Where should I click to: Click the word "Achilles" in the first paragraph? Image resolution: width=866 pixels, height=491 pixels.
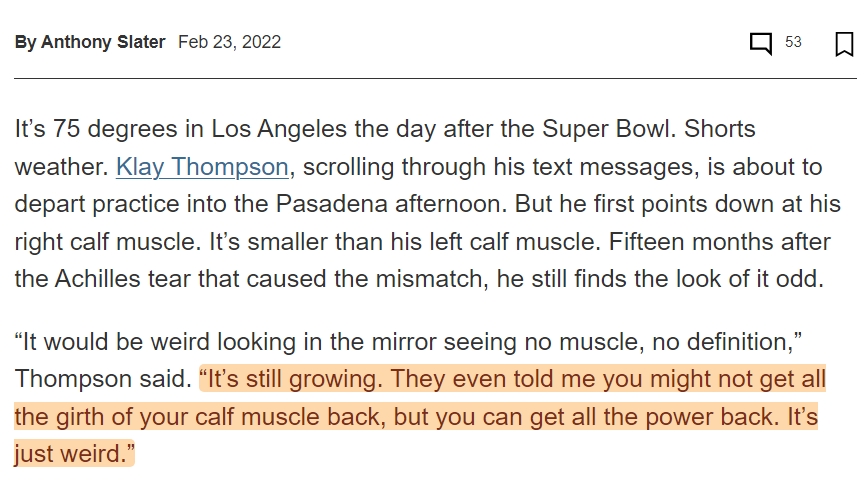pyautogui.click(x=97, y=278)
